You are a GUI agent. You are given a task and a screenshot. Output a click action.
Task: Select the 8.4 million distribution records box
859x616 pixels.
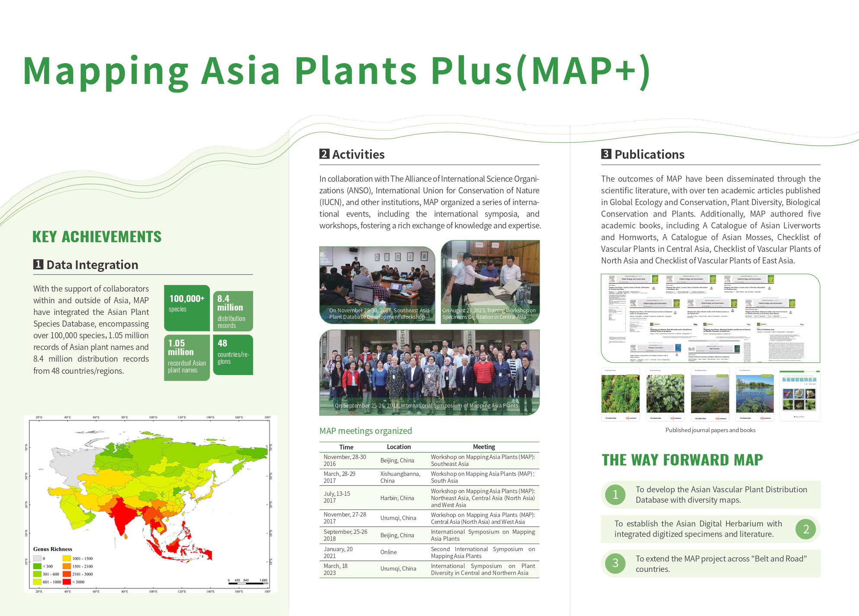(233, 311)
